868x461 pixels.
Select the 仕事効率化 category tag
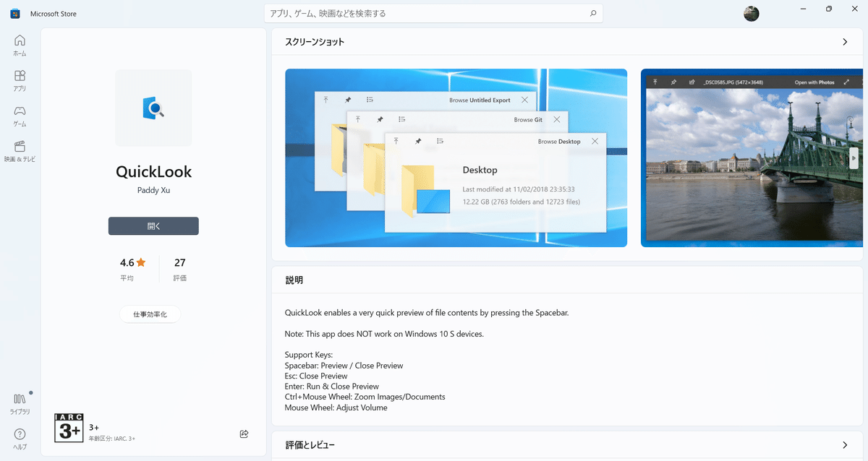click(x=150, y=314)
